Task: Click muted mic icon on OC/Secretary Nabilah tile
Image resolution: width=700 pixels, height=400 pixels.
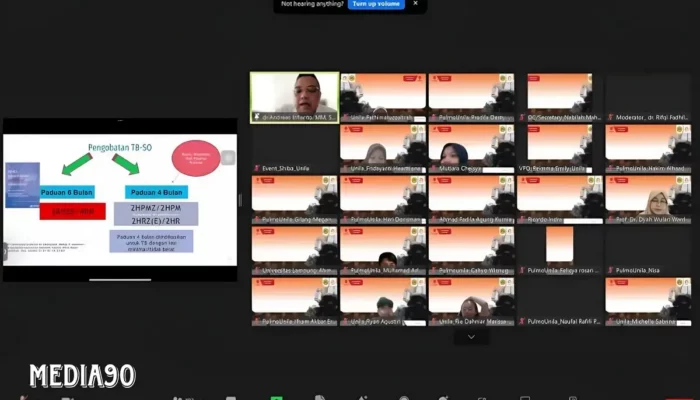Action: coord(521,117)
